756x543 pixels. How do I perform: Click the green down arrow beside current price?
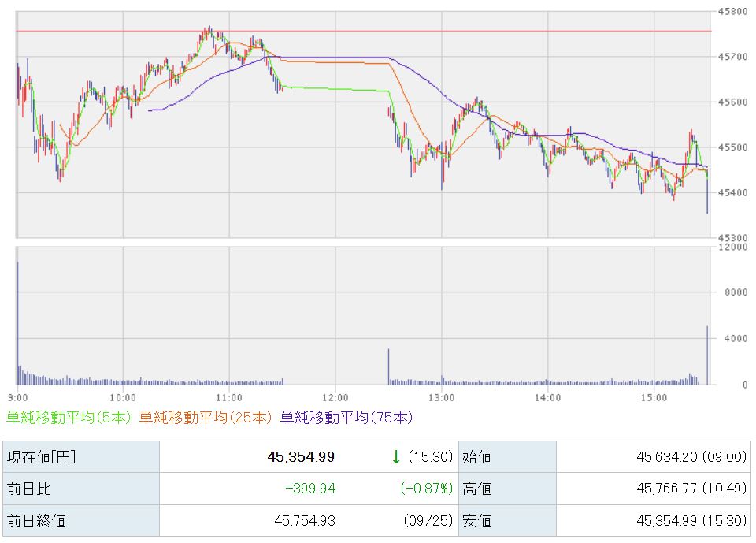click(x=396, y=457)
